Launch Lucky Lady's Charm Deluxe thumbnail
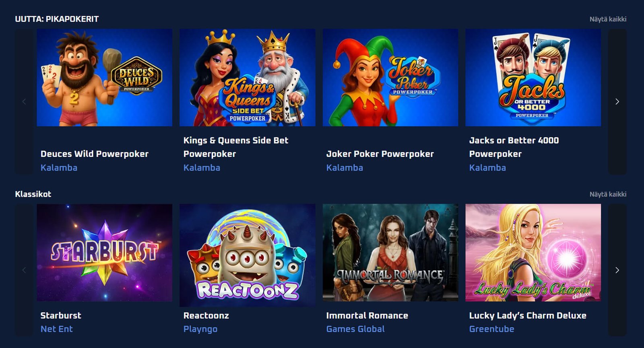The image size is (644, 348). pos(533,252)
